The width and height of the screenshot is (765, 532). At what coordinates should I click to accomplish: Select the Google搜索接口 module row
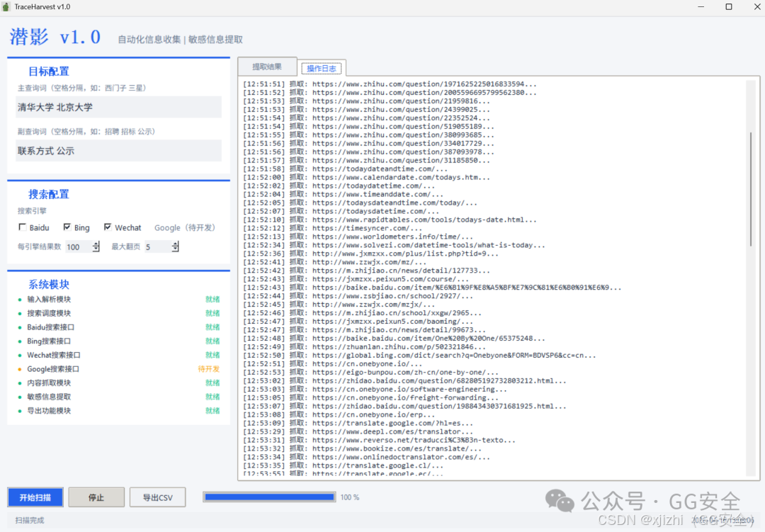(118, 369)
